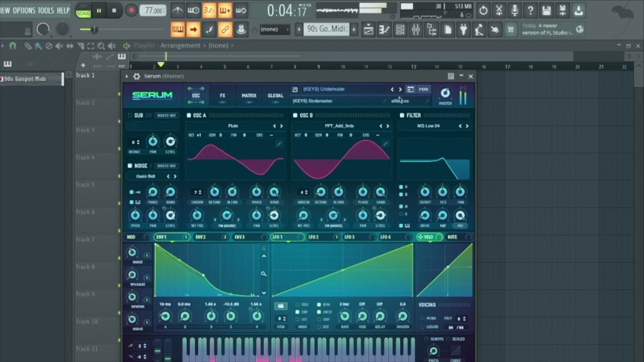Click Serum MENU button
Viewport: 644px width, 362px height.
(424, 89)
